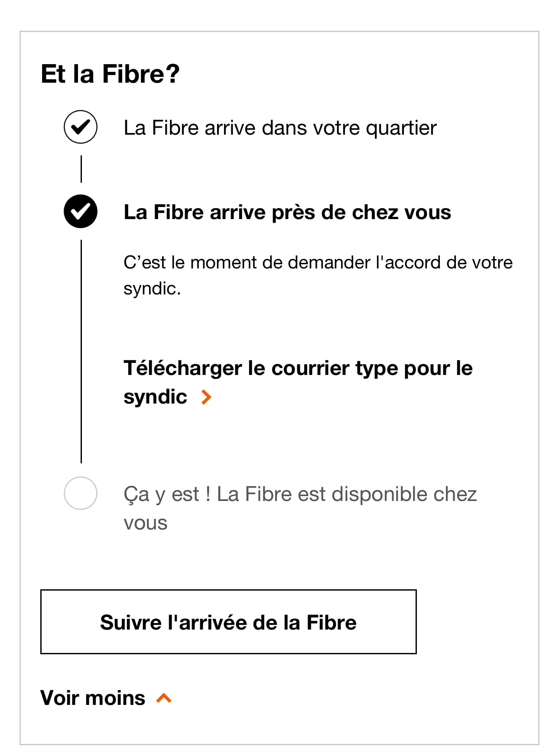Image resolution: width=559 pixels, height=756 pixels.
Task: Click the grey word "vous" under the last step
Action: tap(146, 523)
